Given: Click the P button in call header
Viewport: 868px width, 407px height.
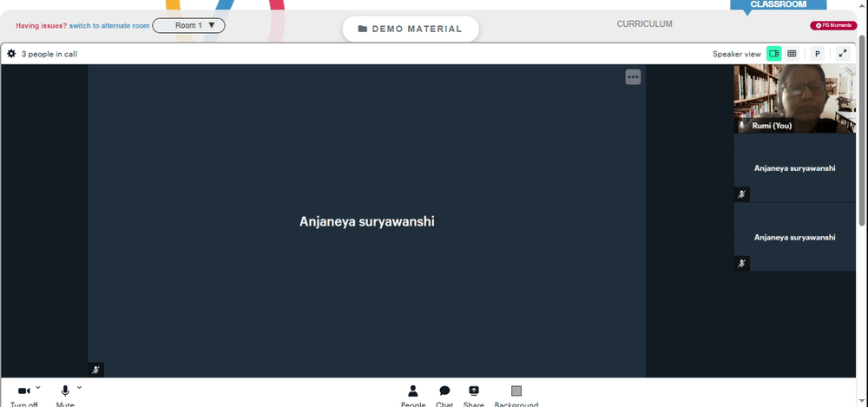Looking at the screenshot, I should click(x=817, y=54).
